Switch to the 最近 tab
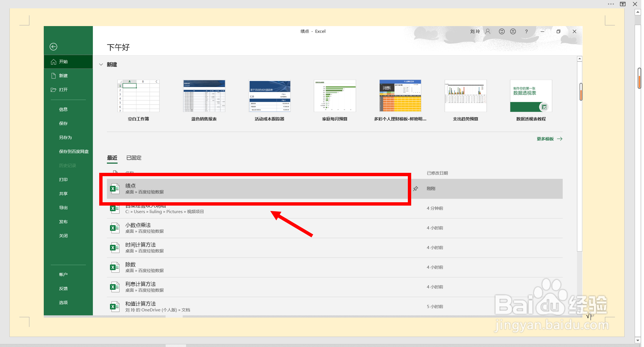This screenshot has height=347, width=644. (x=112, y=158)
